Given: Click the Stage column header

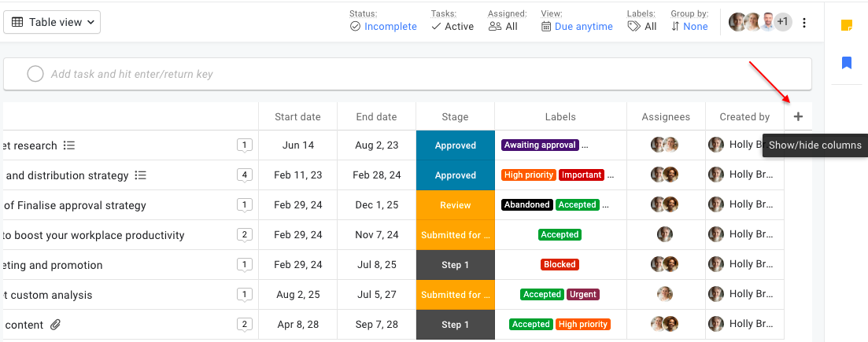Looking at the screenshot, I should 455,117.
